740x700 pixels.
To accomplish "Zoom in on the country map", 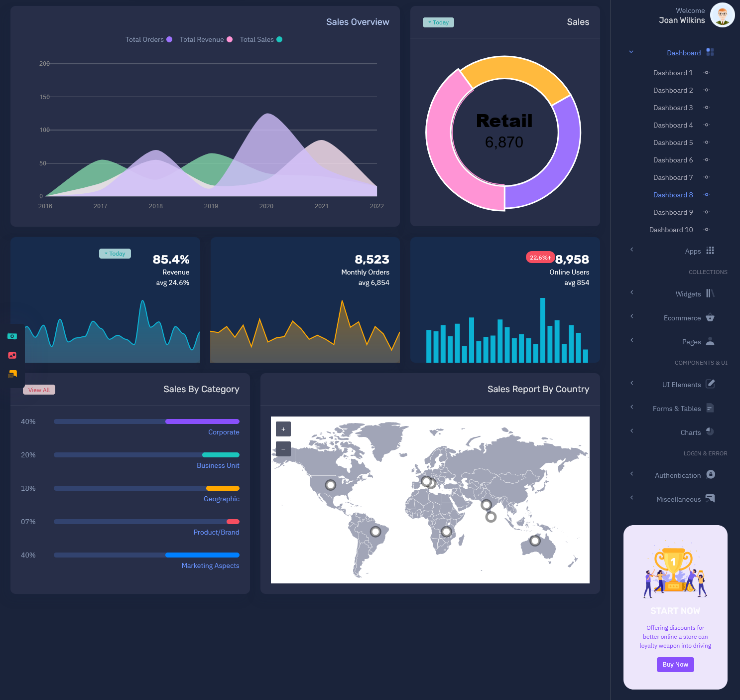I will (x=283, y=429).
